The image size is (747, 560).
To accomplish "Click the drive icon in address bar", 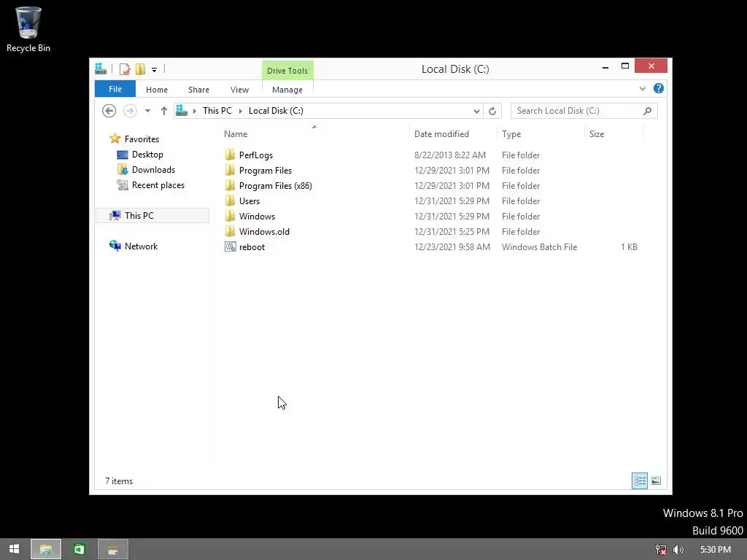I will pyautogui.click(x=182, y=111).
